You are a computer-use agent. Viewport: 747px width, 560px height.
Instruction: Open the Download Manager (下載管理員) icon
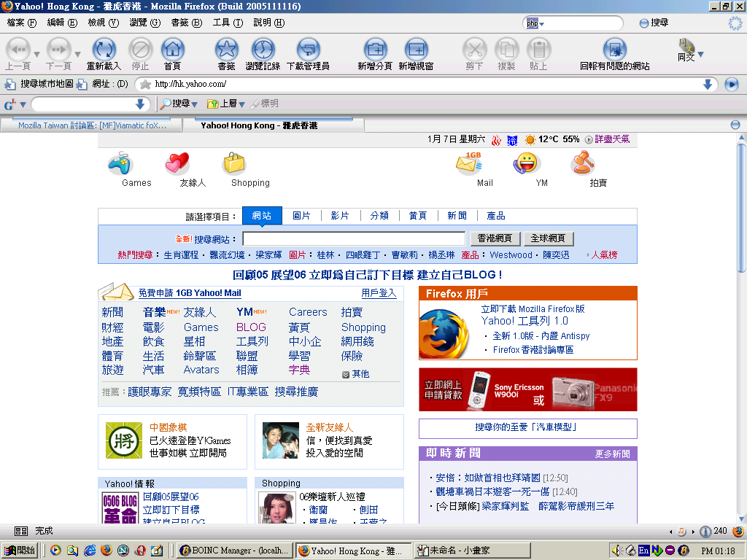point(308,51)
